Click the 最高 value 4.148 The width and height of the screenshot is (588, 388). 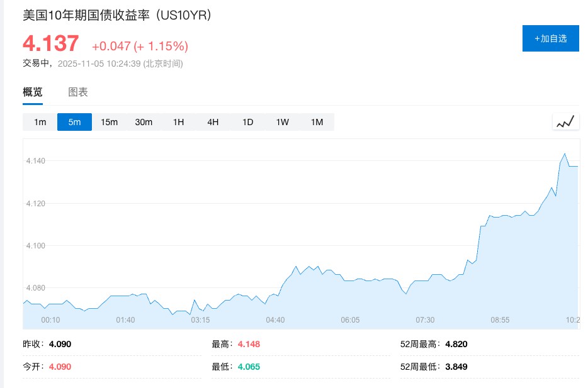click(249, 344)
